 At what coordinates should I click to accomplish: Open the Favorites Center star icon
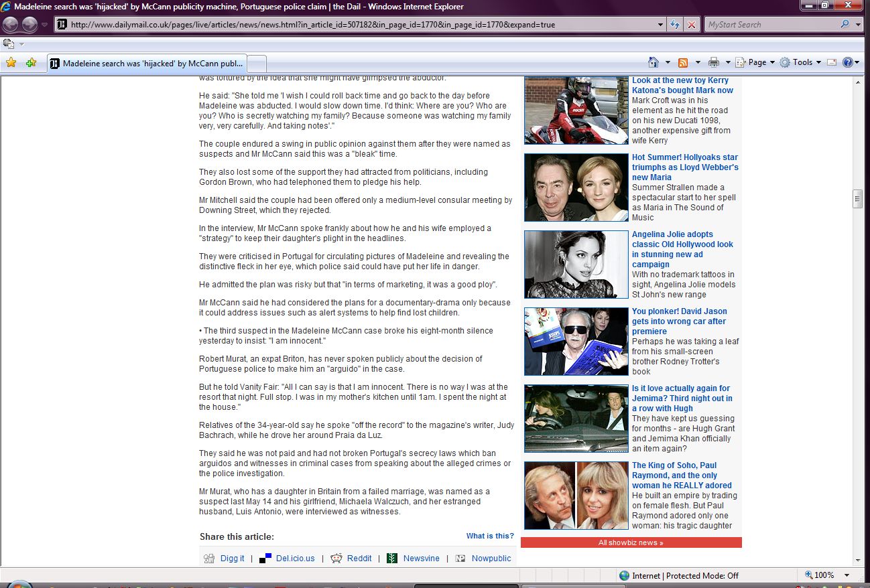[11, 63]
